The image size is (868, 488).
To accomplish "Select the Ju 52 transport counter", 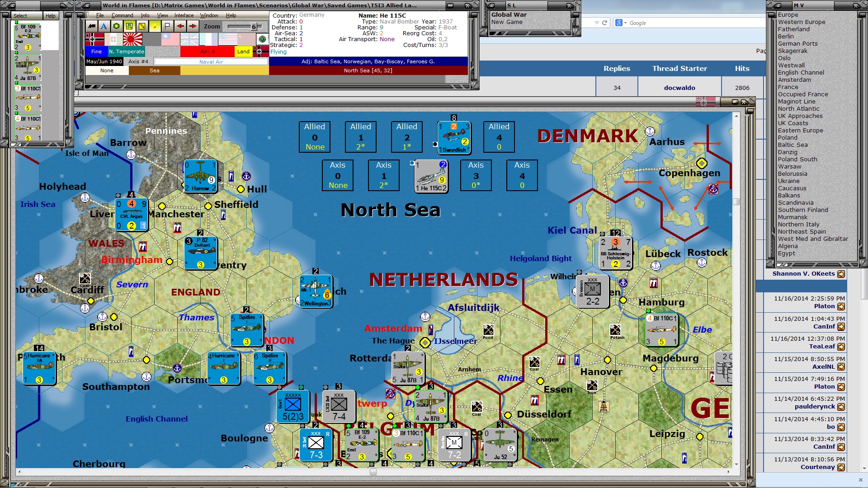I will click(500, 445).
